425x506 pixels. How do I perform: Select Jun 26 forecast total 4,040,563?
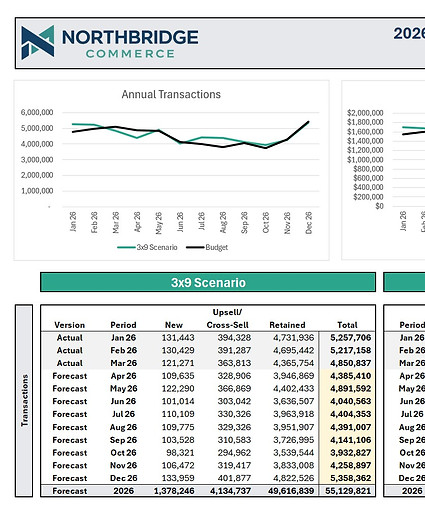tap(351, 401)
